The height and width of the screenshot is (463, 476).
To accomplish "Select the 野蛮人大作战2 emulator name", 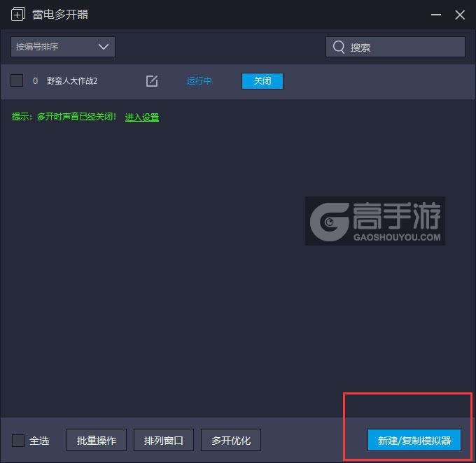I will [72, 81].
